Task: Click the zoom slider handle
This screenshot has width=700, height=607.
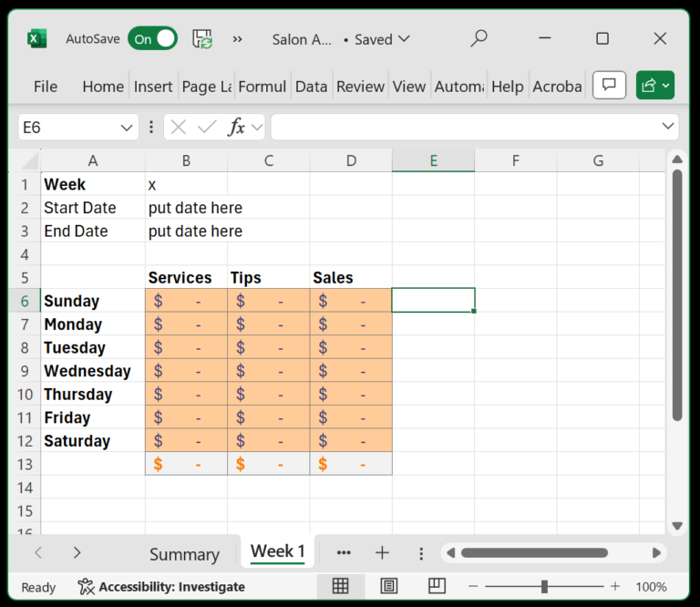Action: (544, 586)
